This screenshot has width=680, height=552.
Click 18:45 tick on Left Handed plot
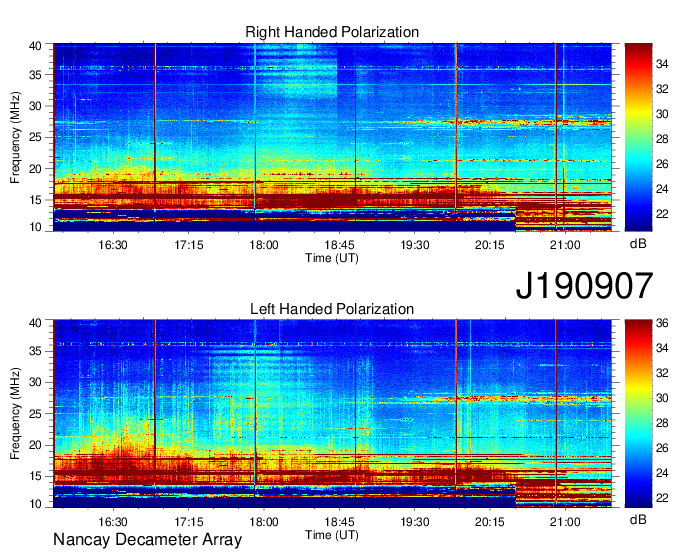[339, 522]
